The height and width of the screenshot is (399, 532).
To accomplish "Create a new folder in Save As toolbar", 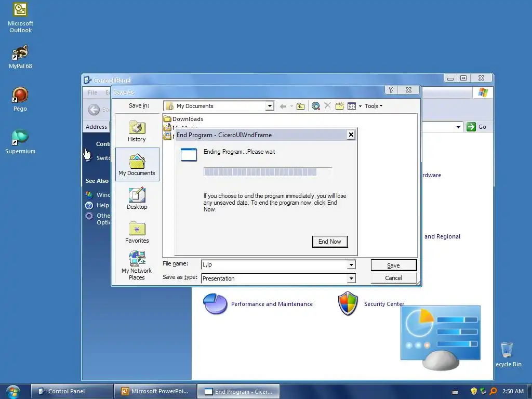I will coord(340,106).
